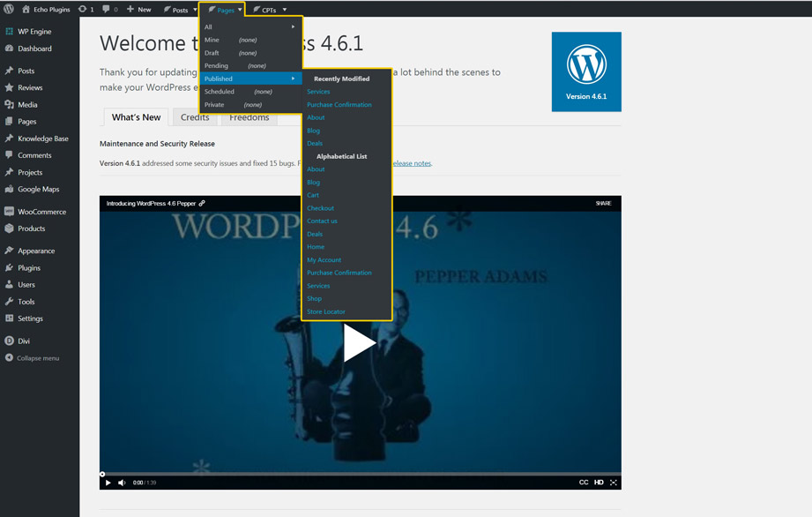812x517 pixels.
Task: Click the Collapse menu arrow icon
Action: (x=9, y=357)
